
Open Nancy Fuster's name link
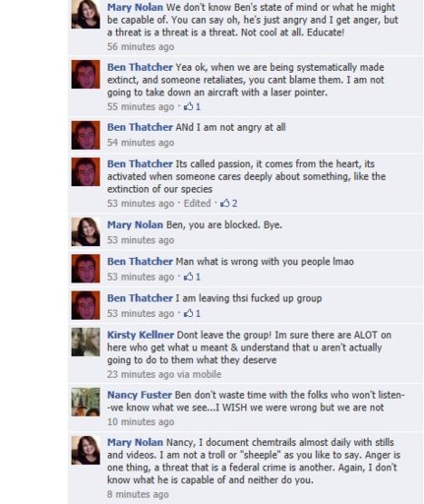tap(140, 395)
